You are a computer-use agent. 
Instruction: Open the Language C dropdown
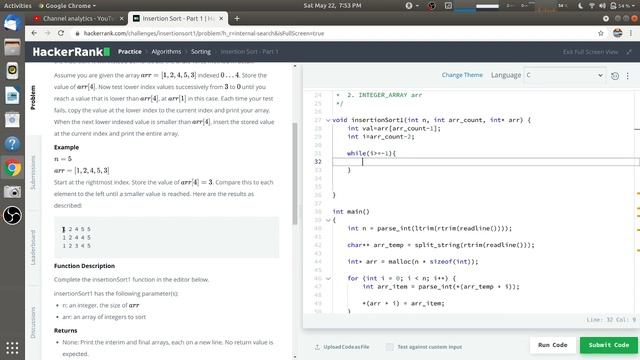point(564,75)
